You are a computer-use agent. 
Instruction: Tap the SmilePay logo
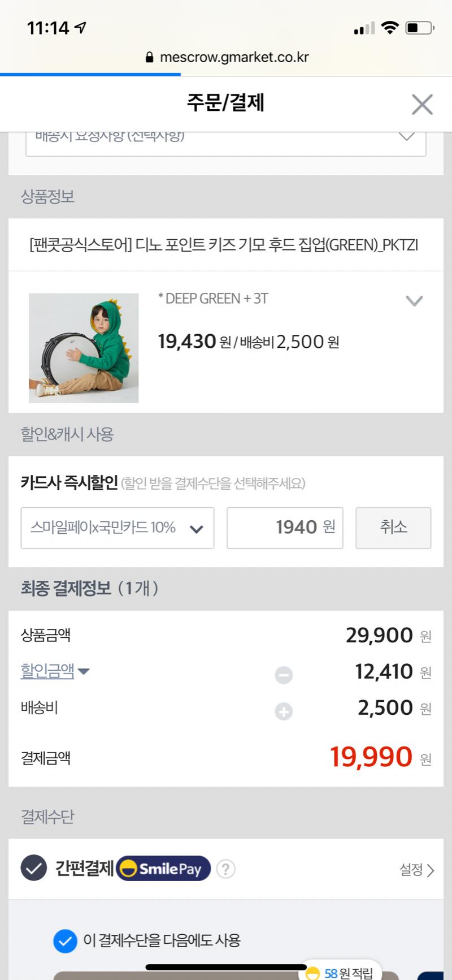pos(163,869)
